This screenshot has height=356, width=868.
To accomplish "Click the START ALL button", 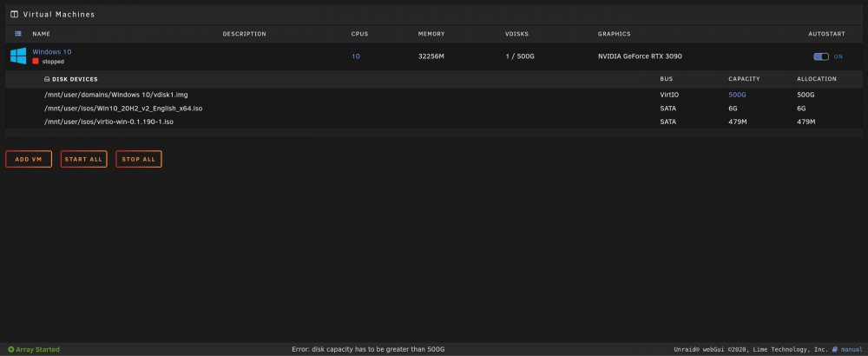I will click(83, 159).
